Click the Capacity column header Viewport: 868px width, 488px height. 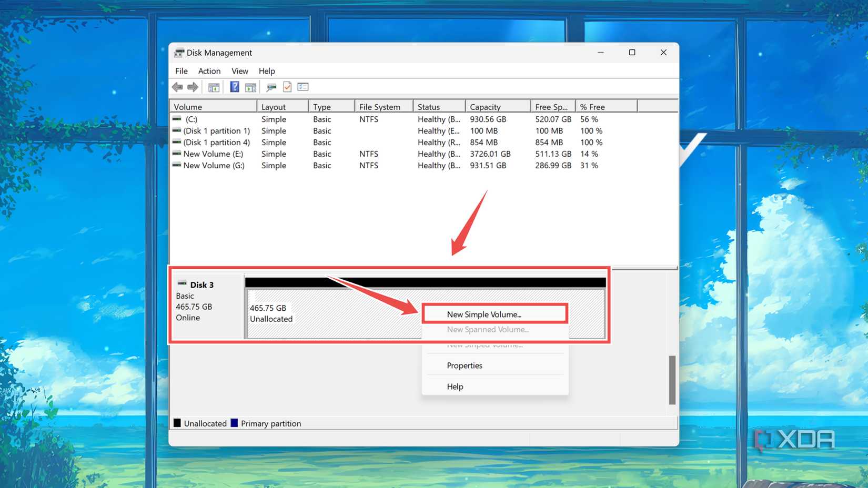point(485,106)
